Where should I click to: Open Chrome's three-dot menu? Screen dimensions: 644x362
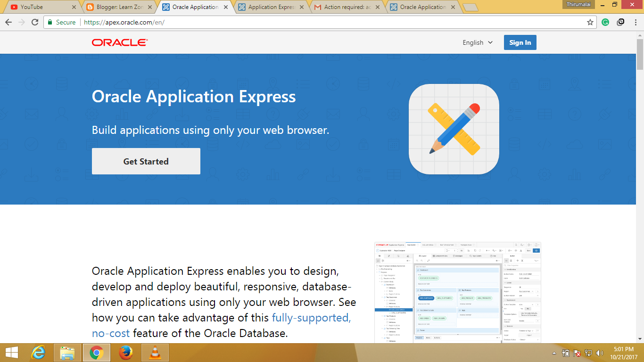(x=635, y=22)
